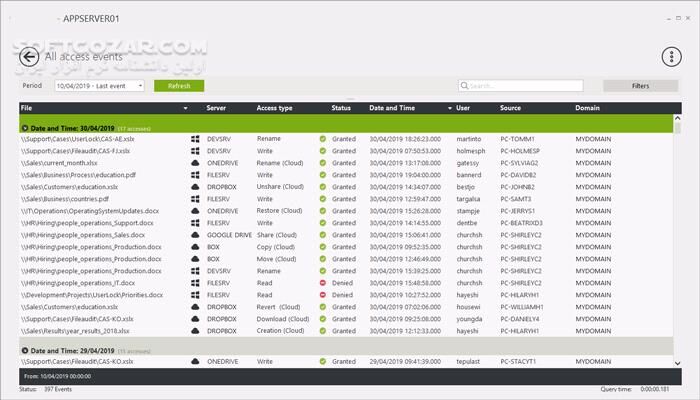Collapse the 30/04/2019 date group
The height and width of the screenshot is (400, 700).
click(x=24, y=128)
